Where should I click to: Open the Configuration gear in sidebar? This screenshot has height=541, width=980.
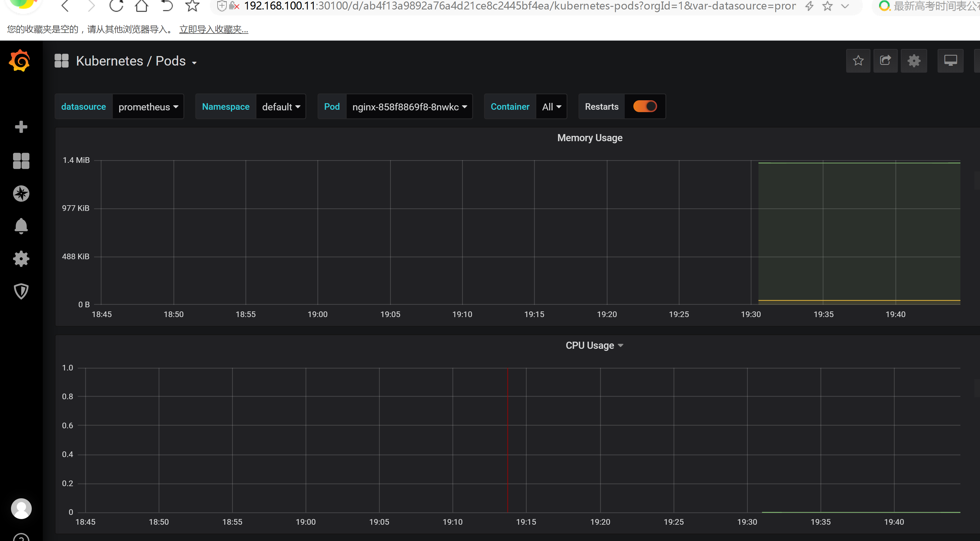coord(21,259)
